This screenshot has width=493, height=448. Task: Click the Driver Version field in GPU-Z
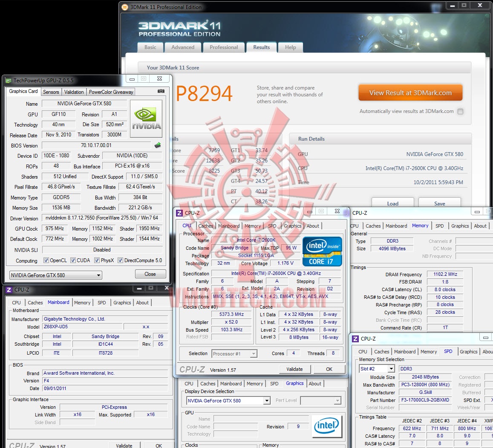tap(102, 218)
